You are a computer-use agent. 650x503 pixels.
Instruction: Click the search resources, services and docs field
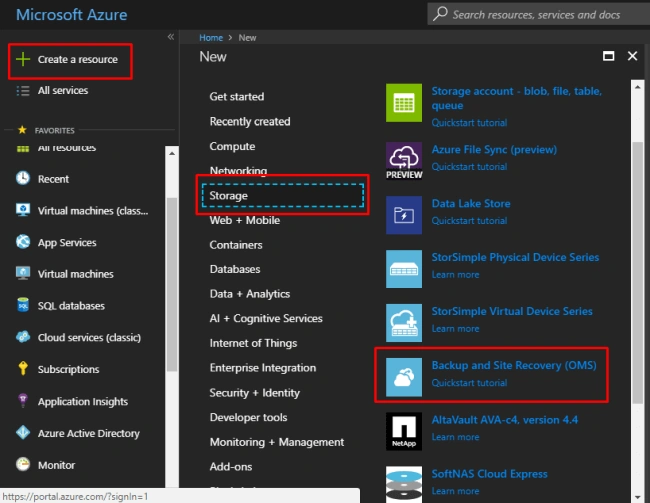[538, 14]
